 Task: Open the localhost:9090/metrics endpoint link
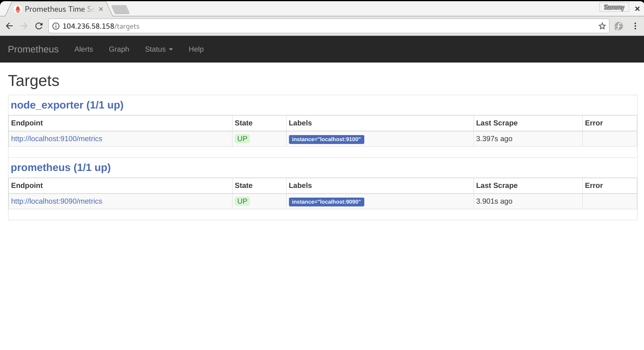(x=57, y=201)
